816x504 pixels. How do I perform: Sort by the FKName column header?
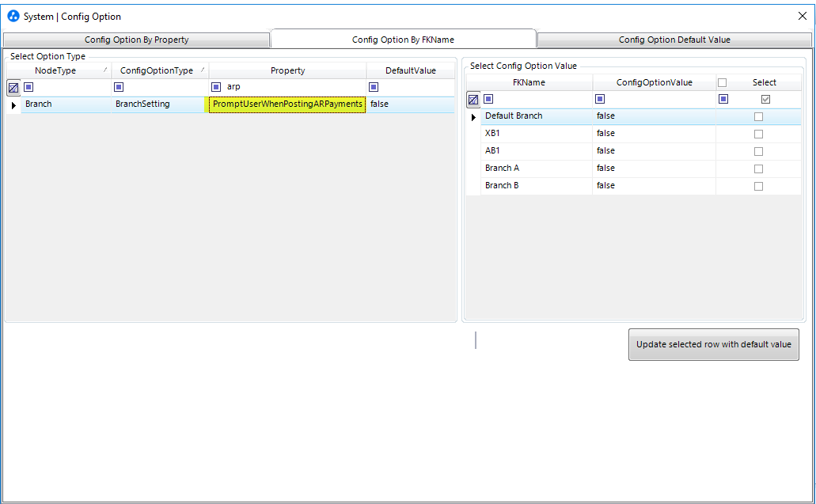(529, 82)
